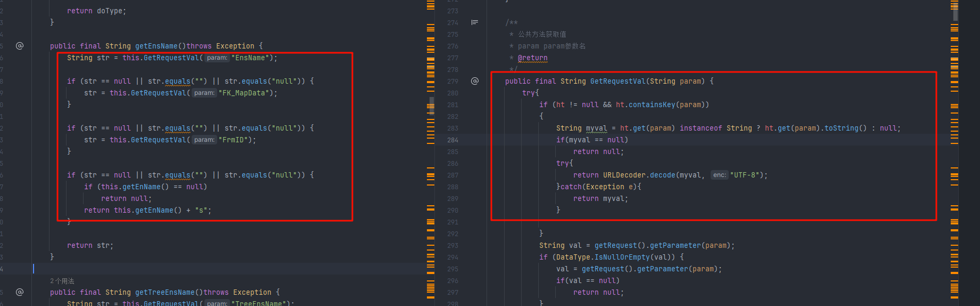Click "throws Exception" after getEnsName()
Image resolution: width=980 pixels, height=306 pixels.
(220, 46)
